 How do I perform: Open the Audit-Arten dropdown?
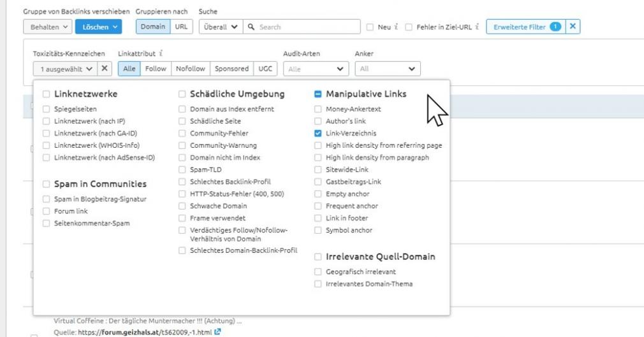pyautogui.click(x=316, y=69)
